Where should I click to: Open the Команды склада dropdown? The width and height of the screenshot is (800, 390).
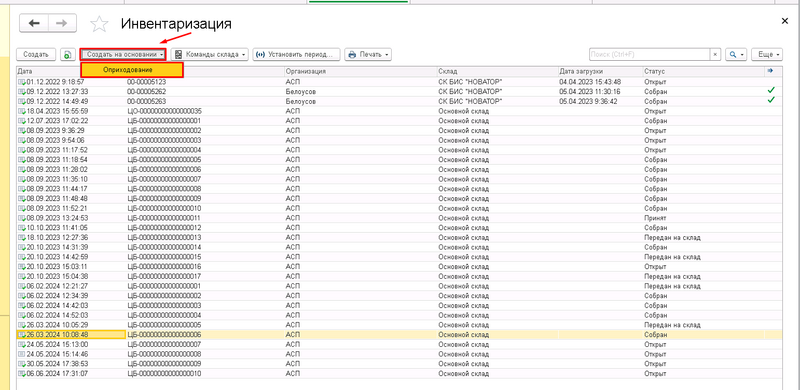pos(210,54)
